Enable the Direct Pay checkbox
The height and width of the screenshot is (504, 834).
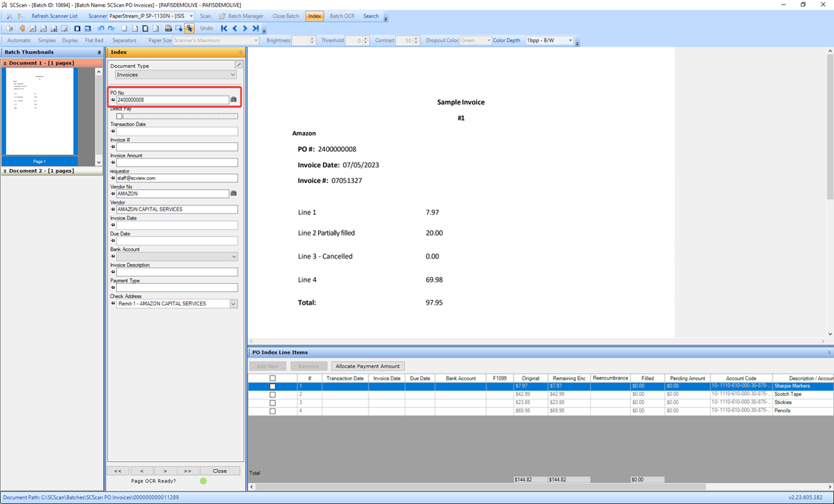click(119, 116)
